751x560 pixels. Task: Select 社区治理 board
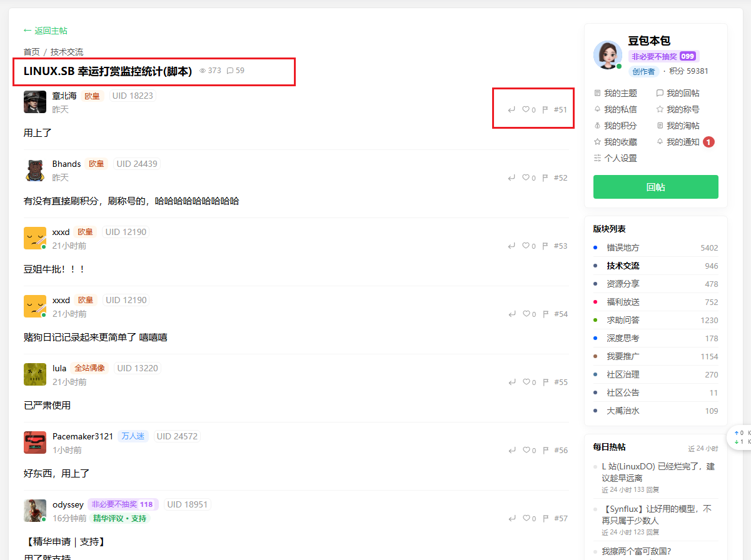pyautogui.click(x=655, y=374)
